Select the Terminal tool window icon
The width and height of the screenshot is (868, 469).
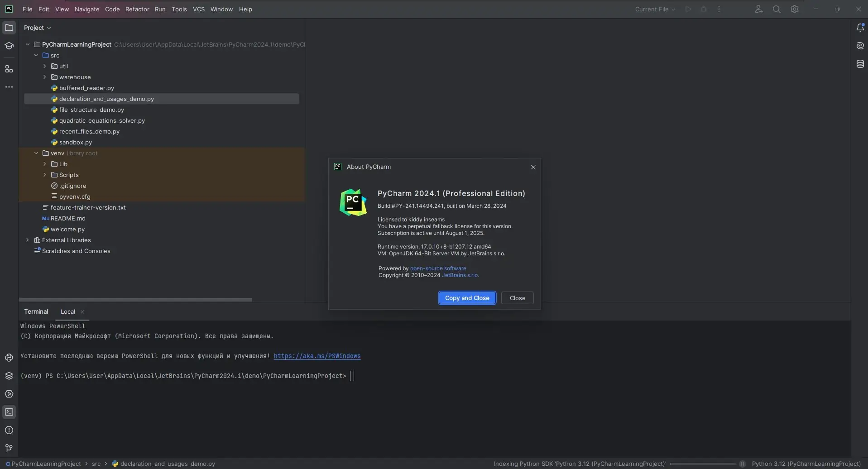9,412
